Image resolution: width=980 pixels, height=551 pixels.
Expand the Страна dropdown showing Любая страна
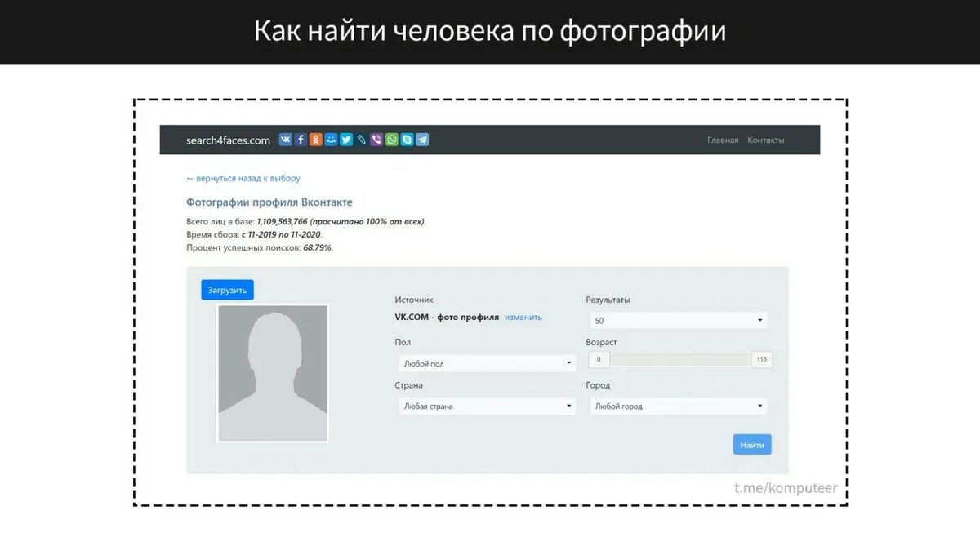[x=486, y=406]
